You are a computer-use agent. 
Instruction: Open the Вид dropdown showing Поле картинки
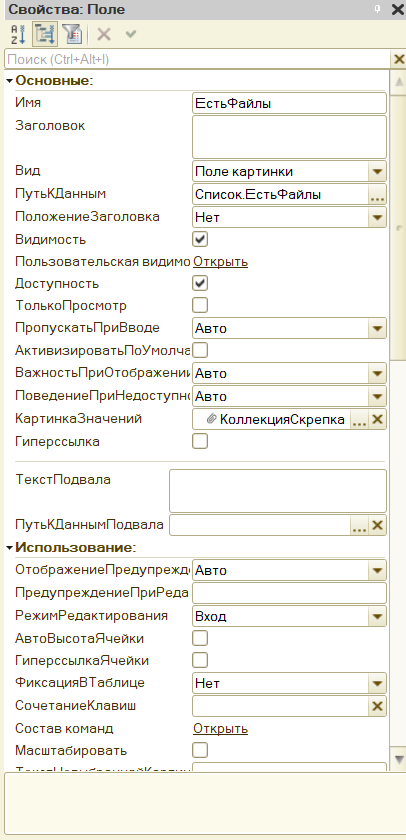point(377,172)
